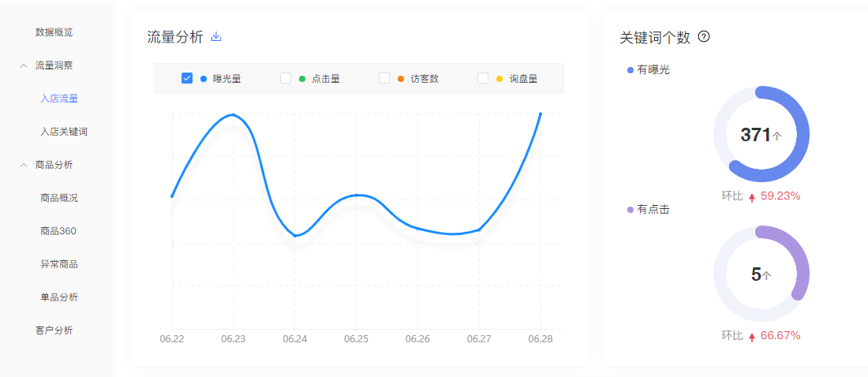This screenshot has height=377, width=868.
Task: Click the 06.25 data point on the chart
Action: tap(357, 195)
